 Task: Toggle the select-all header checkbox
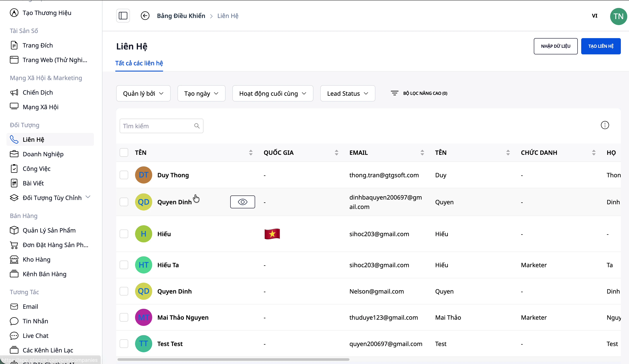pyautogui.click(x=124, y=153)
